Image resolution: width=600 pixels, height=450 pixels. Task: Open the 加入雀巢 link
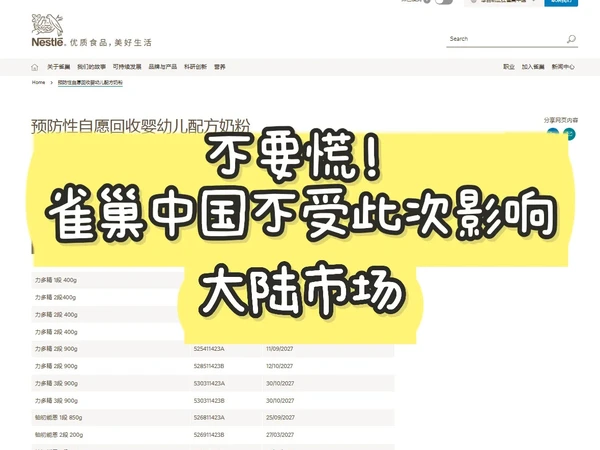(533, 67)
